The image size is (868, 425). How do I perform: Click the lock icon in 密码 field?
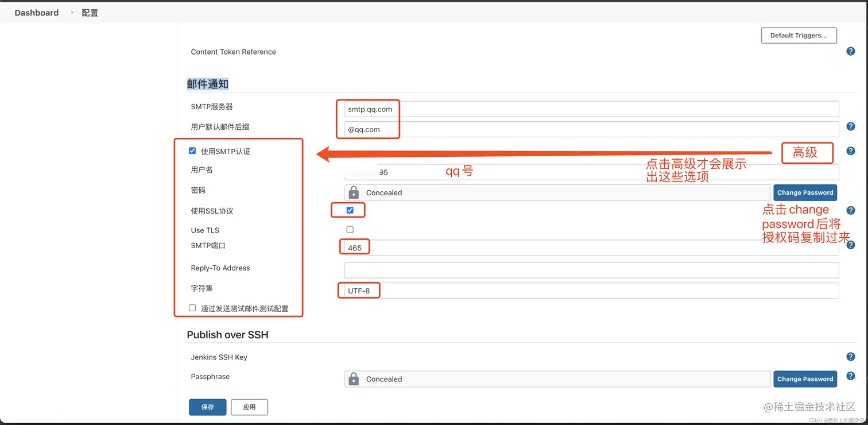click(354, 192)
